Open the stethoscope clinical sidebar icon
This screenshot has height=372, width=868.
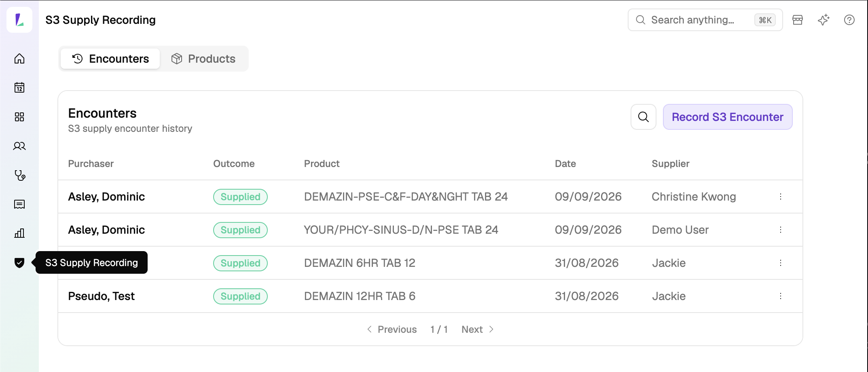[x=19, y=175]
